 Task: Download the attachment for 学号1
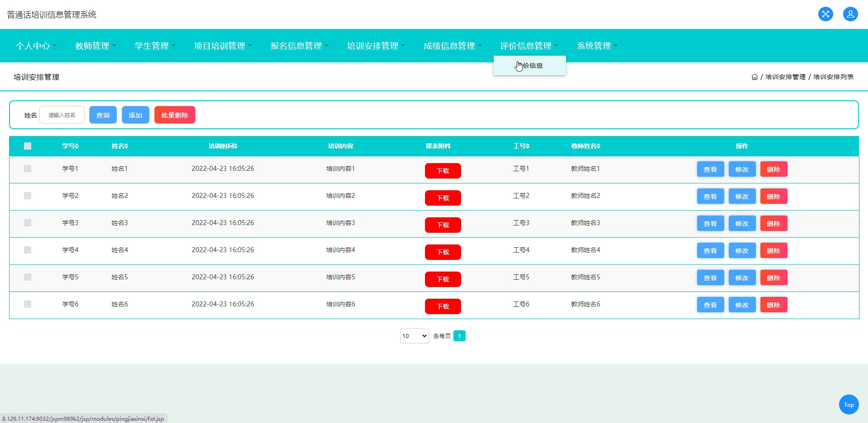click(443, 171)
